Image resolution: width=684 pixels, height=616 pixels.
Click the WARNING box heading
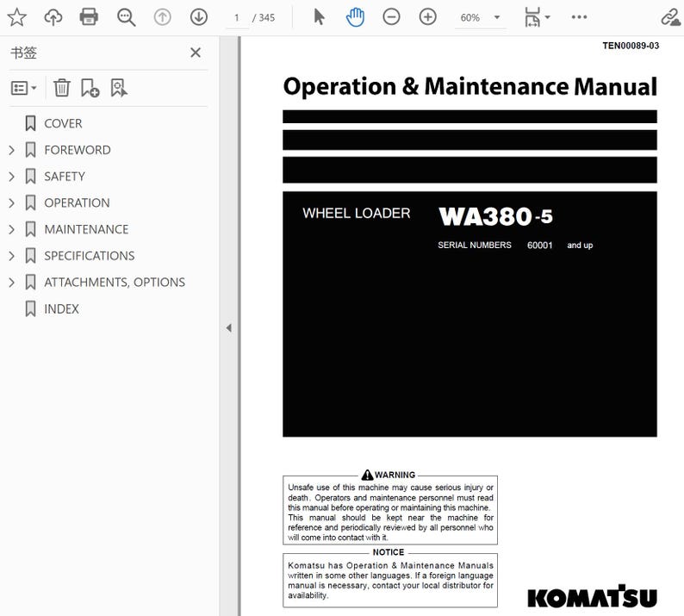tap(389, 475)
